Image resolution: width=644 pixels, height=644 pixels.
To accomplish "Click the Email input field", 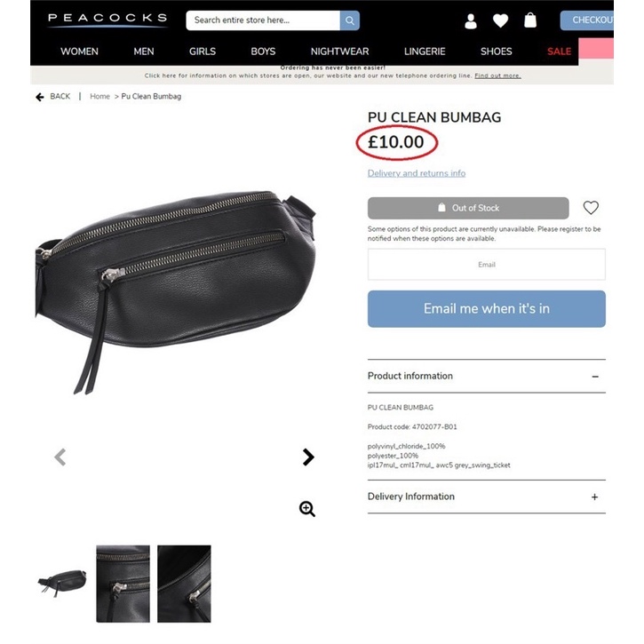I will (x=486, y=265).
